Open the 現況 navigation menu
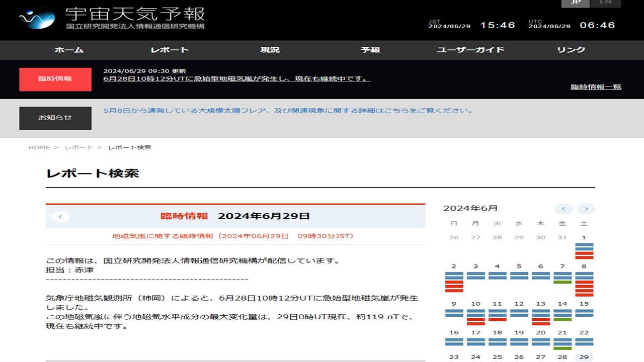The image size is (644, 362). click(x=270, y=50)
